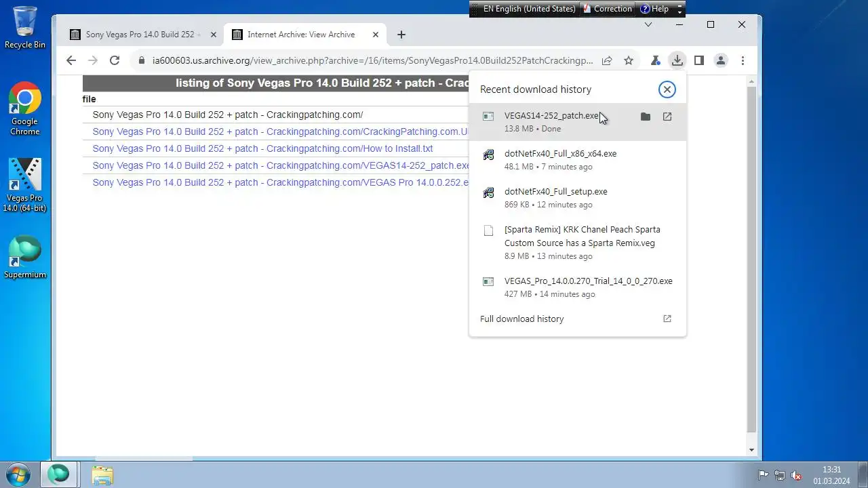Open the VEGAS Pro 14.0.0.252 exe link
Screen dimensions: 868x488
click(x=281, y=182)
